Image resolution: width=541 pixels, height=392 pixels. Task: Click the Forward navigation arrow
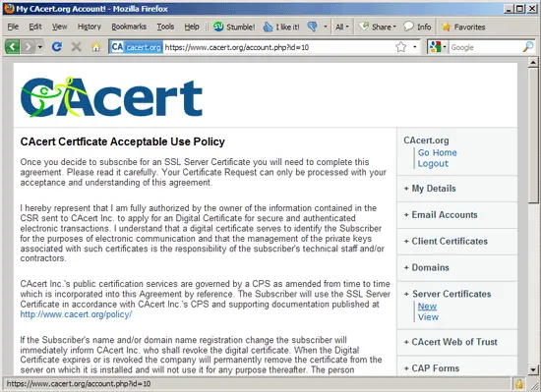coord(29,46)
